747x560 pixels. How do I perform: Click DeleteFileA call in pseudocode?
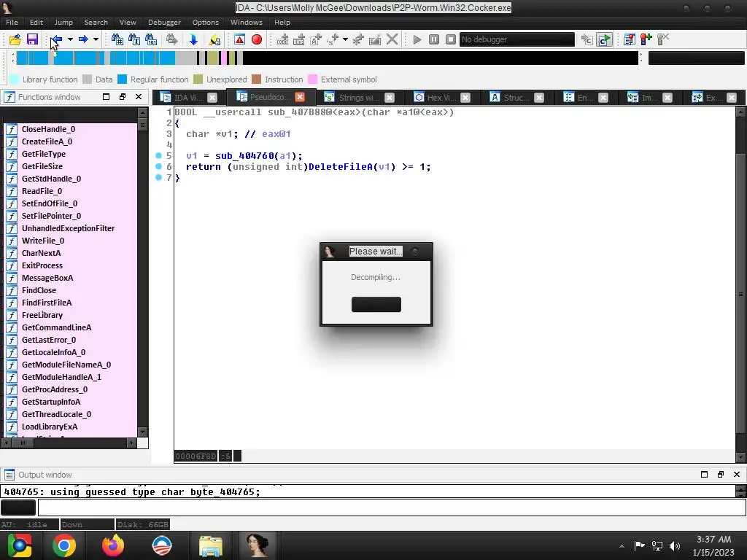341,167
